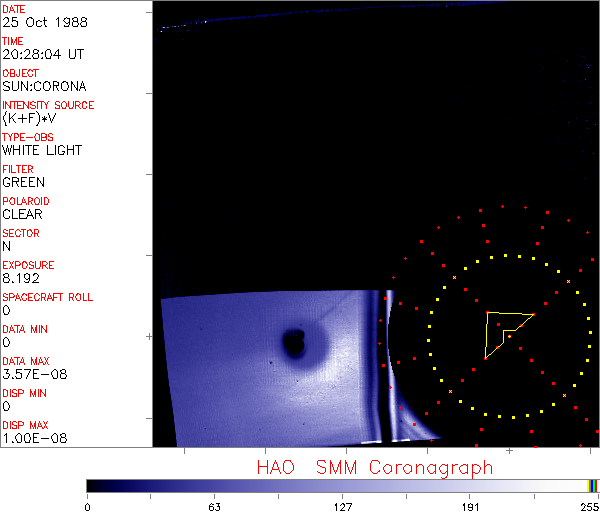
Task: Click the color bar label 127
Action: coord(343,507)
